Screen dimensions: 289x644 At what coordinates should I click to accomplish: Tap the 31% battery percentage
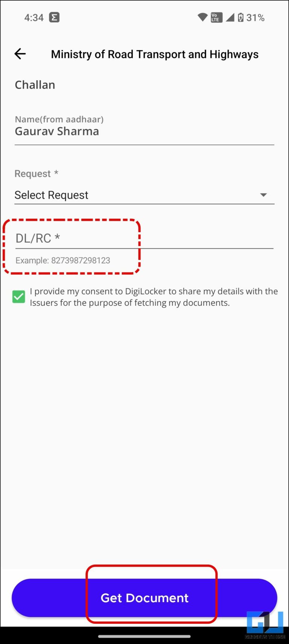pyautogui.click(x=256, y=18)
